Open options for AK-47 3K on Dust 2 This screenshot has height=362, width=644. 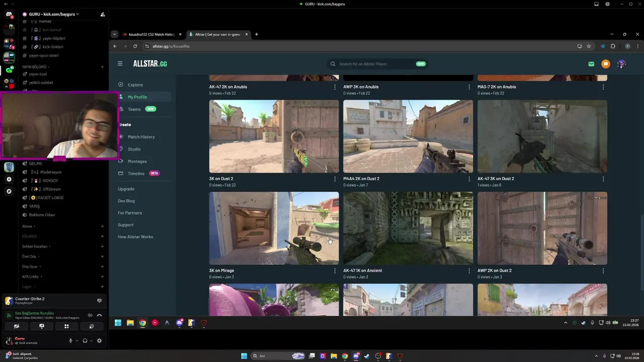[x=603, y=179]
